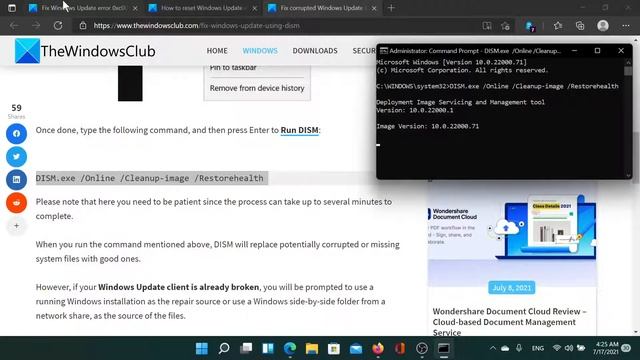The width and height of the screenshot is (640, 360).
Task: Open Wondershare Document Cloud Review article link
Action: (509, 322)
